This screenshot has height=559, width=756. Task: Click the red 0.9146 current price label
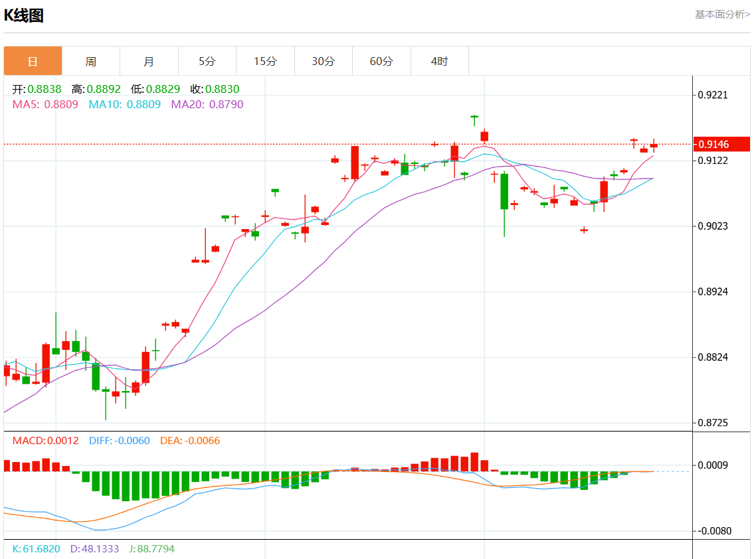[x=721, y=144]
